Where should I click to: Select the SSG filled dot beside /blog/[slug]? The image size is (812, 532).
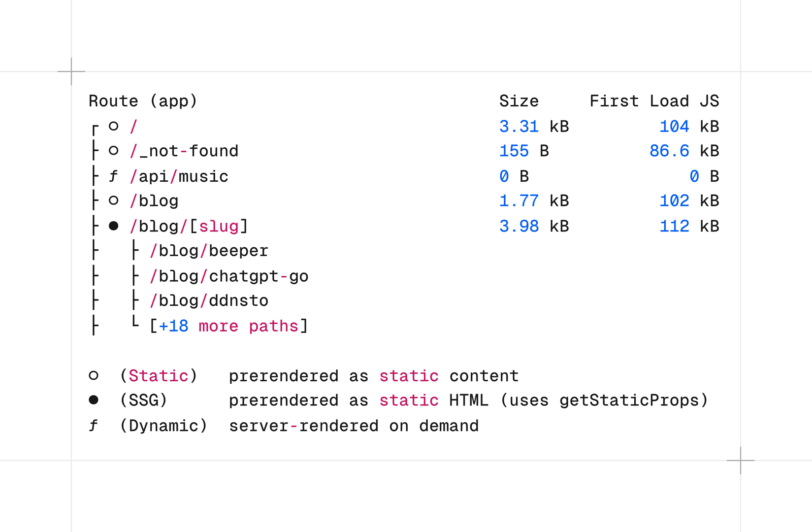[x=113, y=226]
